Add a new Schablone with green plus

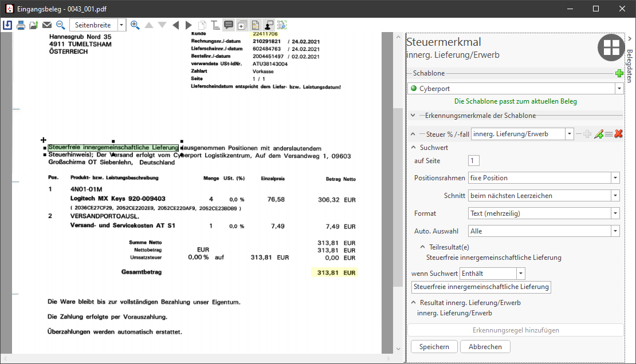coord(619,73)
